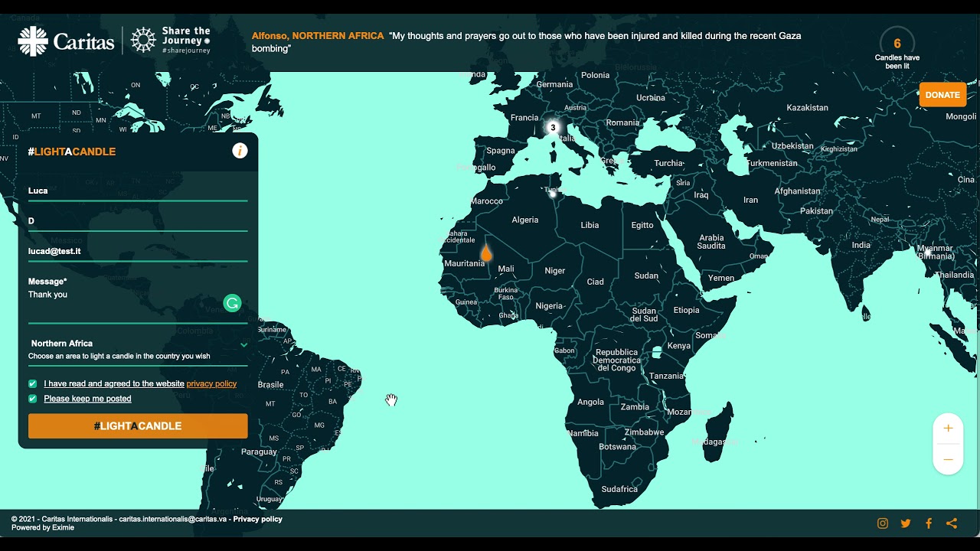Open the Facebook link in footer
Viewport: 980px width, 551px height.
click(x=929, y=523)
